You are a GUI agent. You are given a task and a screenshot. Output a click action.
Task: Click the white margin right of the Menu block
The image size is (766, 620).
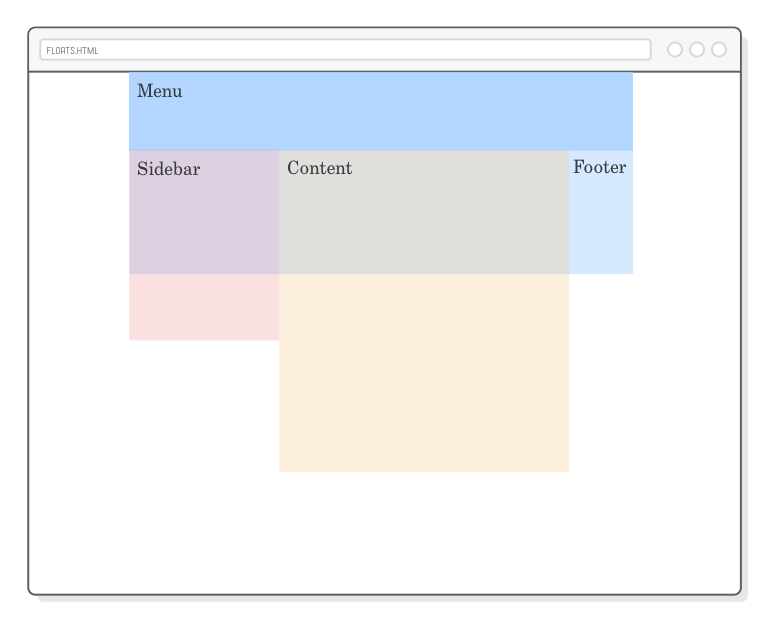coord(686,112)
